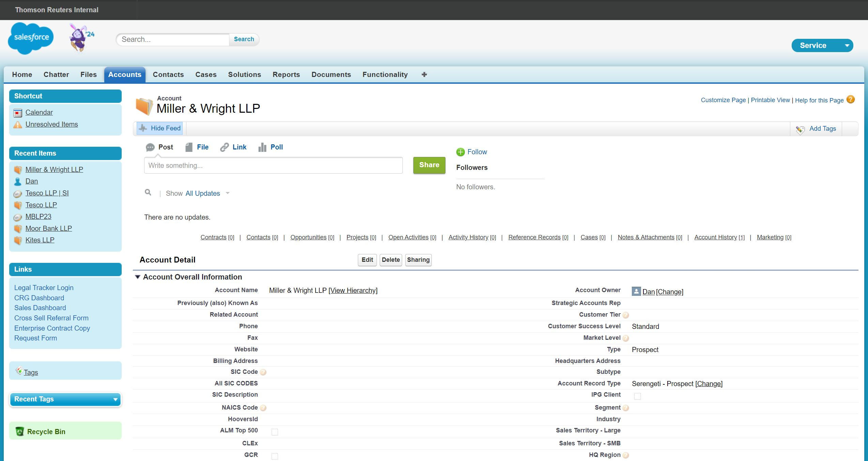This screenshot has width=868, height=461.
Task: Click the green Follow plus icon
Action: click(460, 152)
